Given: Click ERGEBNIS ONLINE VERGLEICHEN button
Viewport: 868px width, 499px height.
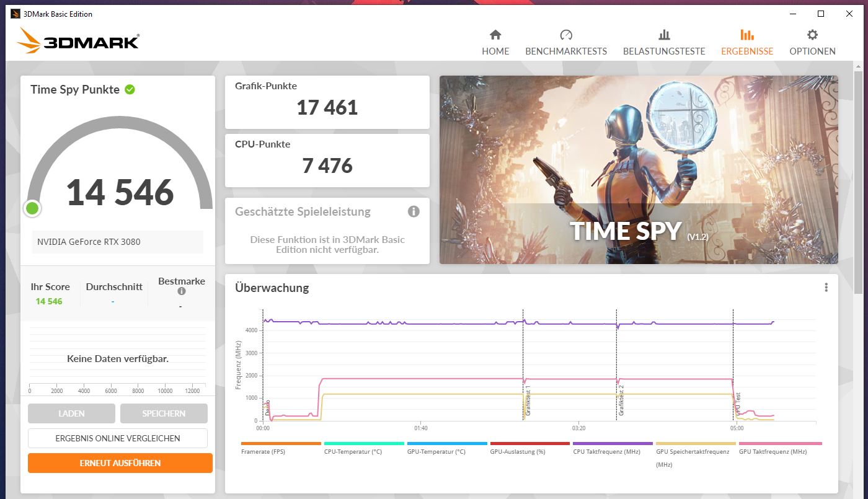Looking at the screenshot, I should click(118, 438).
